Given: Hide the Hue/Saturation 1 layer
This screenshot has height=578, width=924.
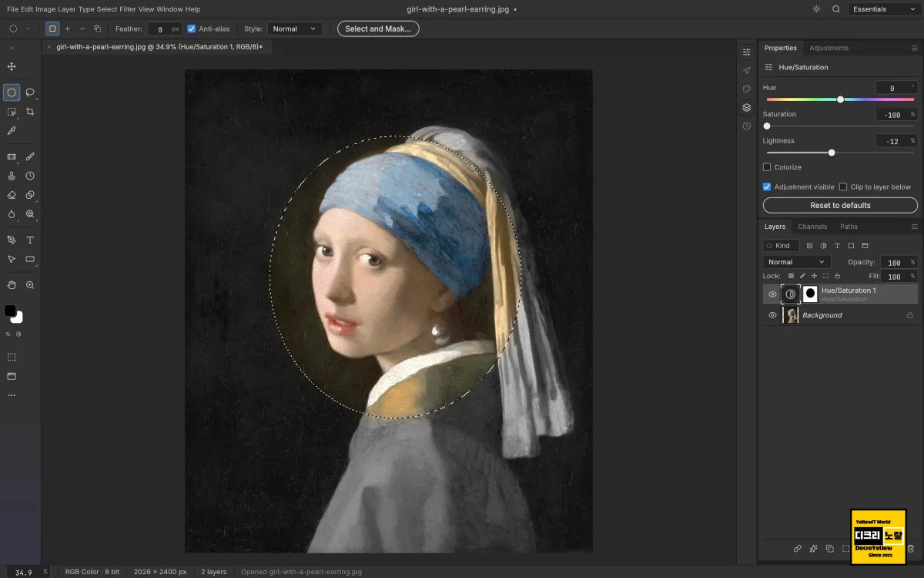Looking at the screenshot, I should pyautogui.click(x=772, y=294).
